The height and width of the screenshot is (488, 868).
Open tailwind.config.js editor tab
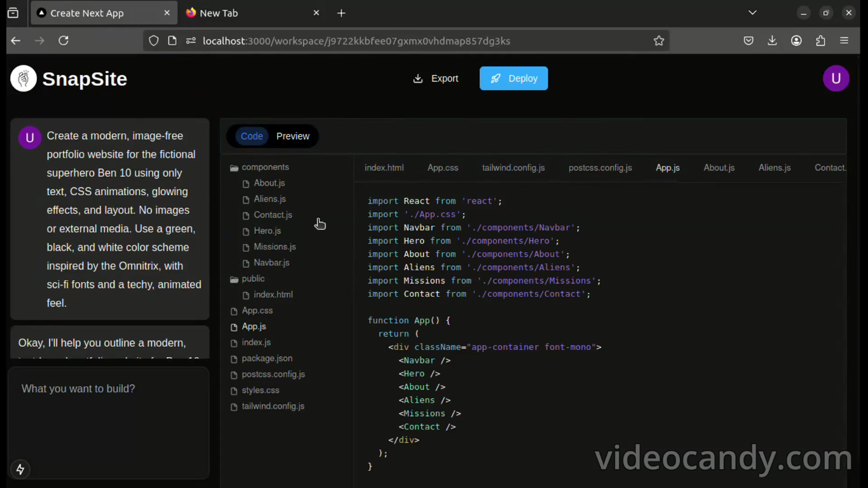point(513,168)
